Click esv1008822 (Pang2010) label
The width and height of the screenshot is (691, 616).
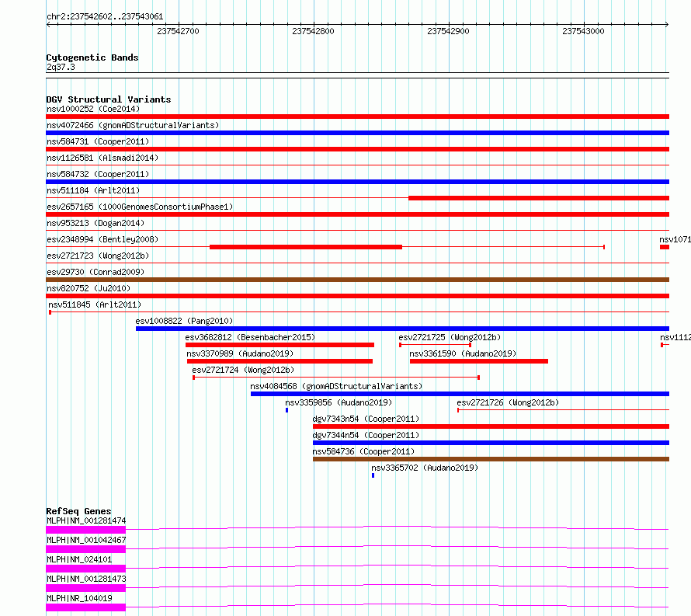click(x=184, y=321)
